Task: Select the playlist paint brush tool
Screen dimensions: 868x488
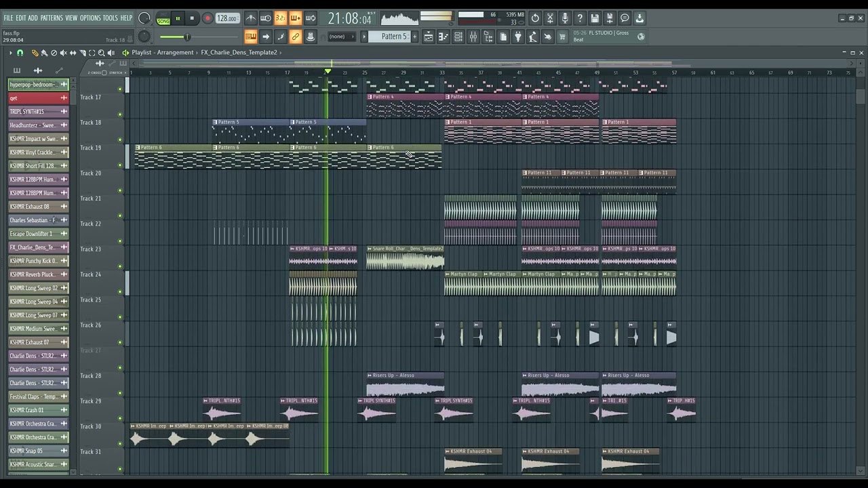Action: coord(44,53)
